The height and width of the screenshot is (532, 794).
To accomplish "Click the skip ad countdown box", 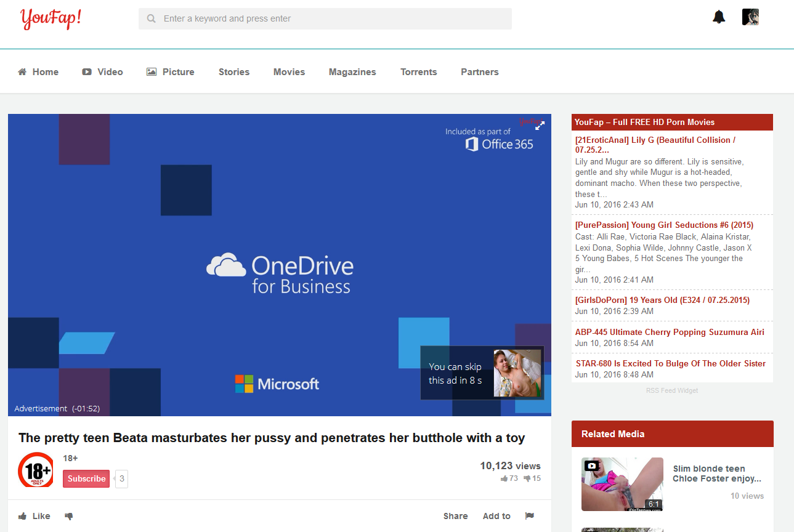I will 482,373.
